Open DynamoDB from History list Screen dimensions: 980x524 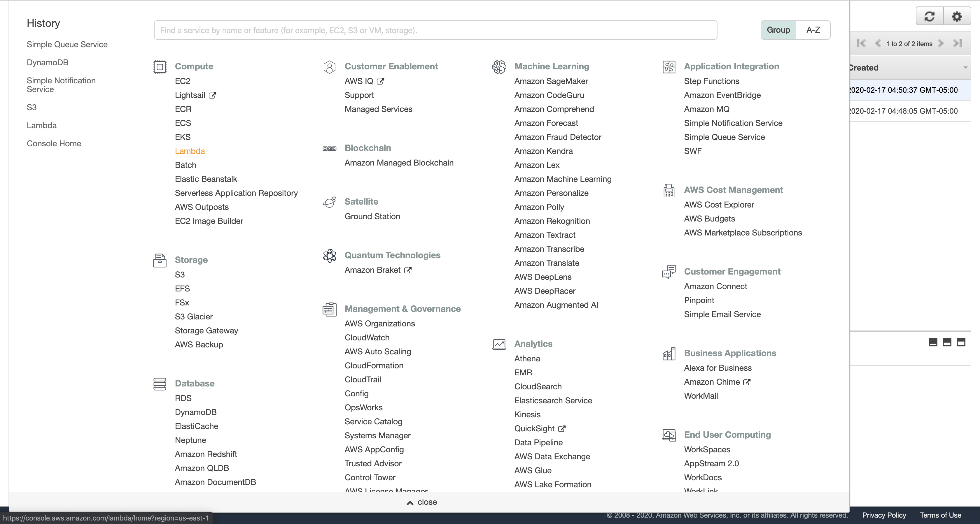[x=48, y=62]
